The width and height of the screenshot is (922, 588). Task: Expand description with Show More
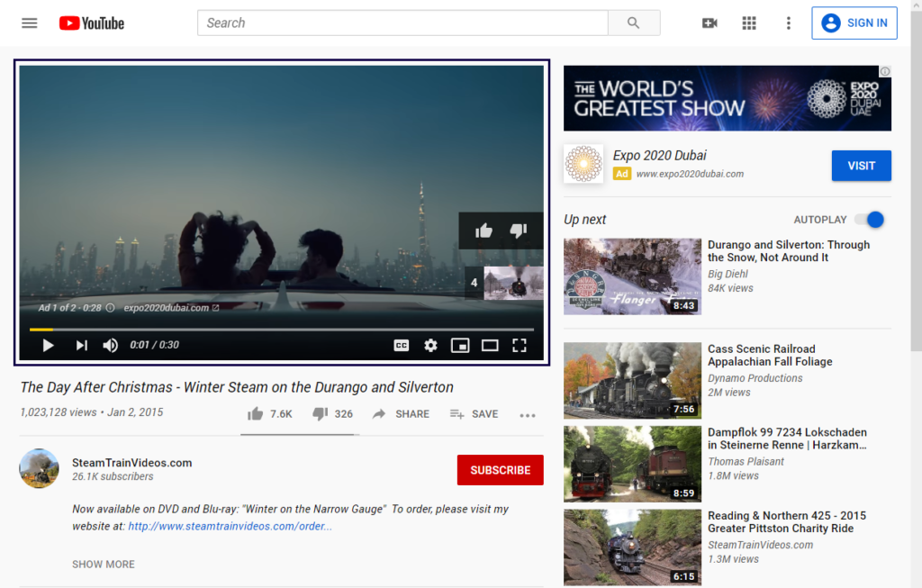pos(104,565)
